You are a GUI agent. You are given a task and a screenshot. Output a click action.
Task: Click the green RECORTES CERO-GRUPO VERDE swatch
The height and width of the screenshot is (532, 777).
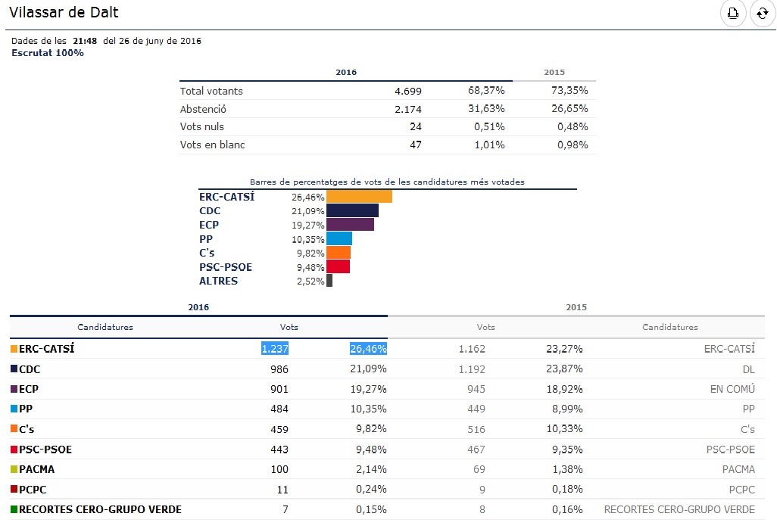click(14, 509)
